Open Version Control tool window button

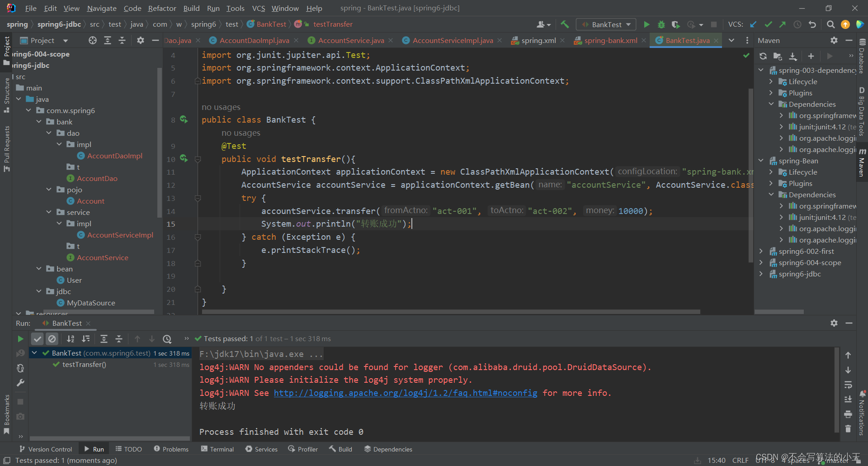click(x=46, y=449)
